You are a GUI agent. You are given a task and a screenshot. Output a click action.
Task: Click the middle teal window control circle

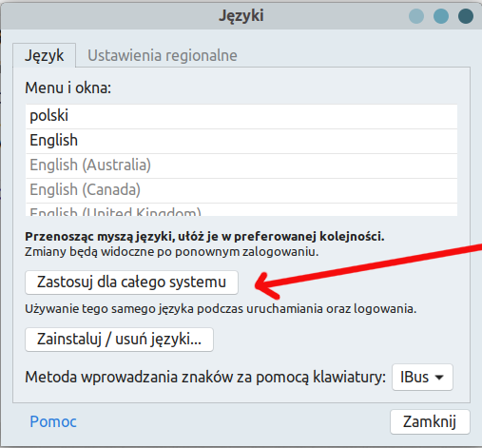coord(441,16)
